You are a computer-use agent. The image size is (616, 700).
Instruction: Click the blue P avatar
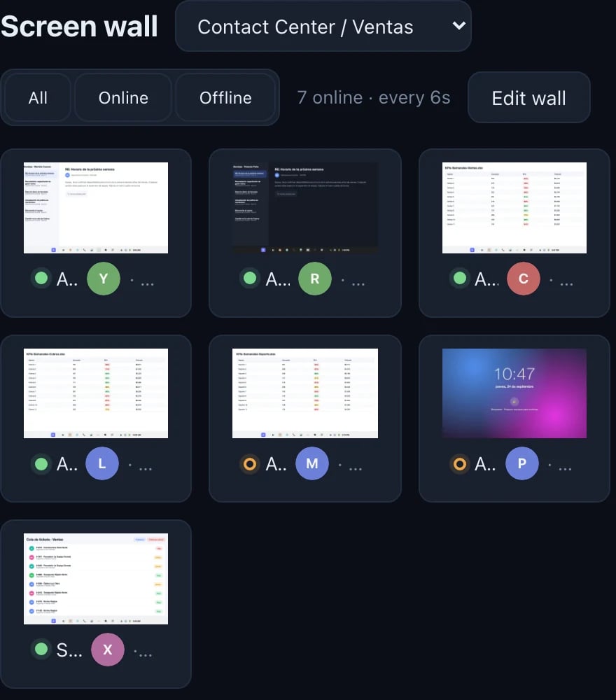click(521, 463)
